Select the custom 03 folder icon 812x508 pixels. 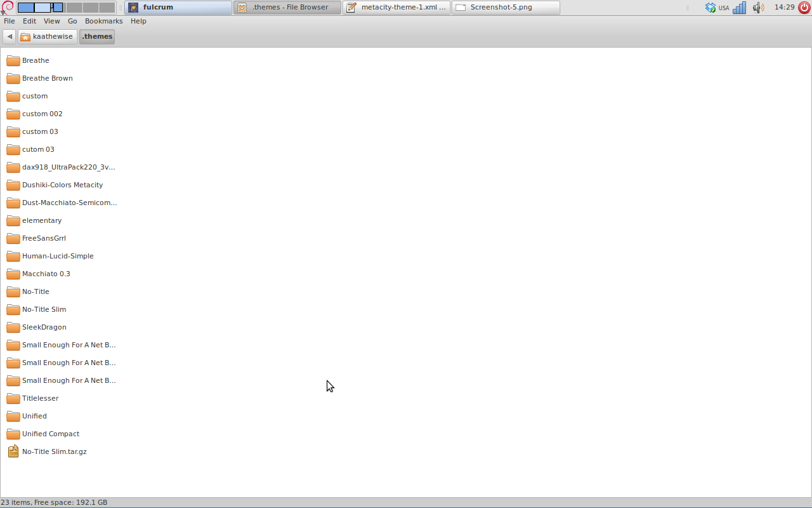click(13, 131)
